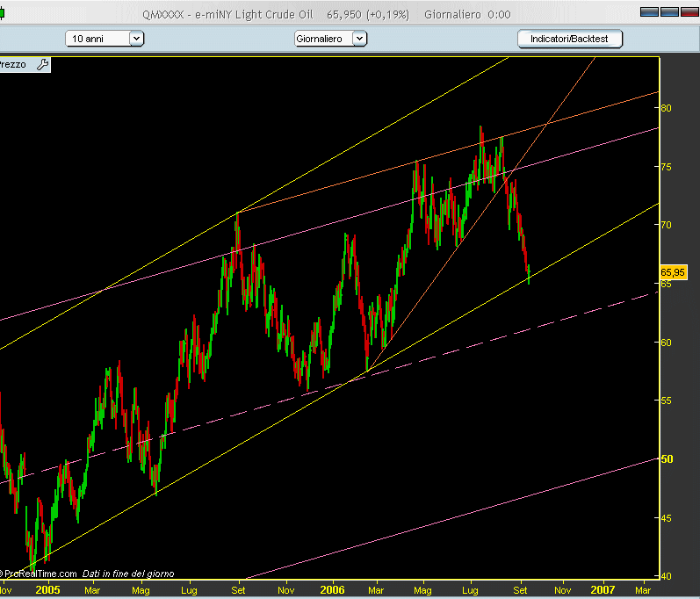Click the 45 price axis label
Screen dimensions: 700x599
[x=666, y=518]
